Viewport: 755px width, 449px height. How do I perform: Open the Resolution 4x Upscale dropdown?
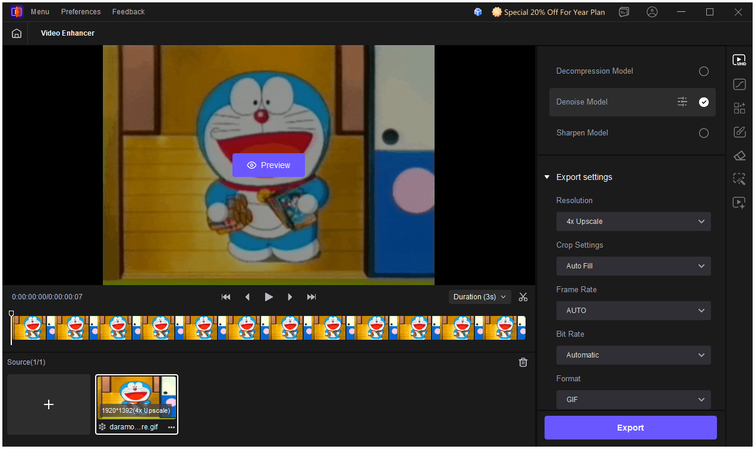633,222
